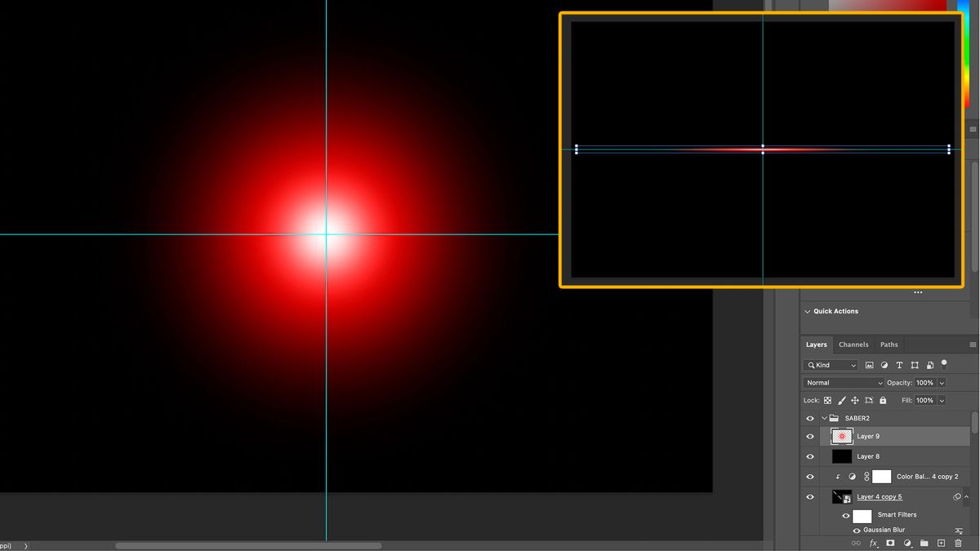Click the Create new group folder icon

(x=924, y=543)
